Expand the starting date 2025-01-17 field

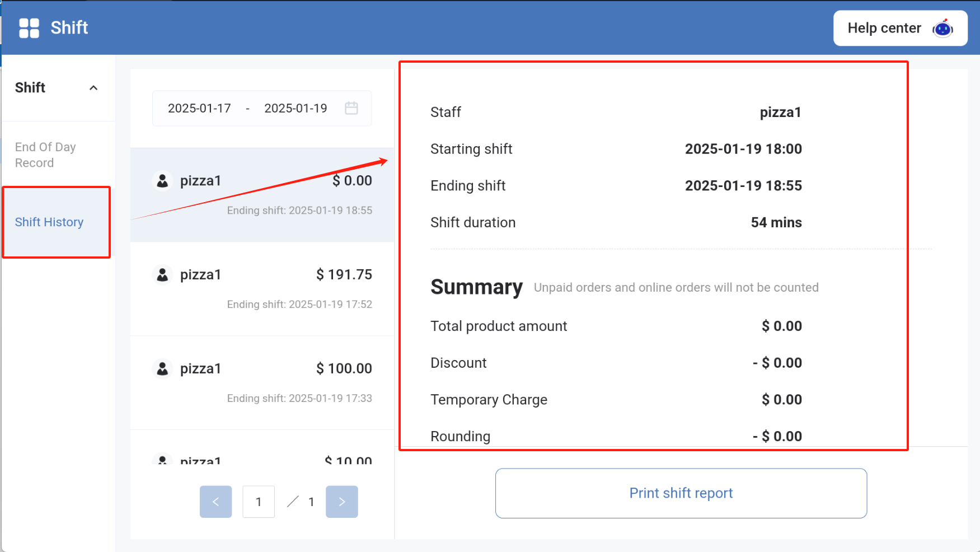(200, 108)
